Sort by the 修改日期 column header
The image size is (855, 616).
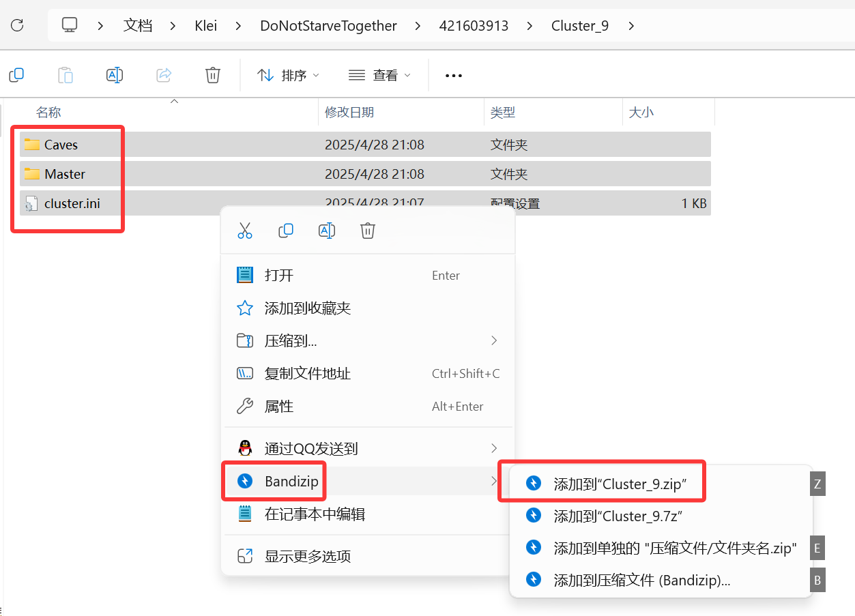pos(349,113)
